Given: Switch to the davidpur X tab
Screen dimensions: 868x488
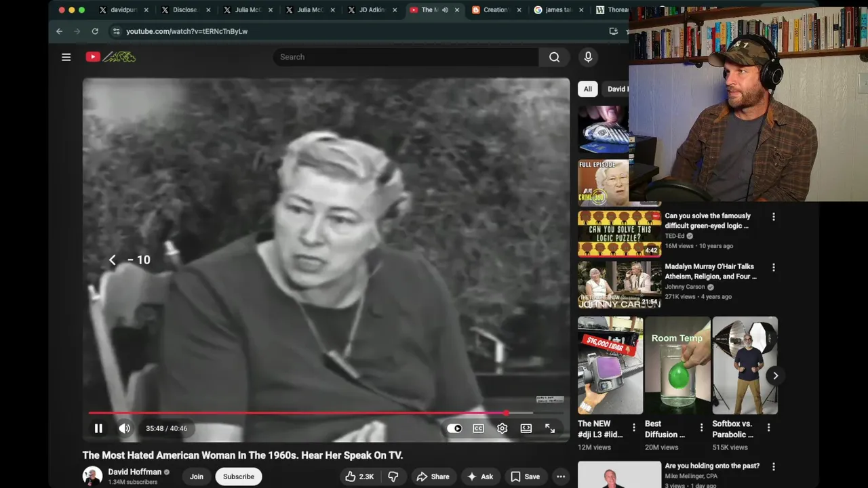Looking at the screenshot, I should coord(123,10).
